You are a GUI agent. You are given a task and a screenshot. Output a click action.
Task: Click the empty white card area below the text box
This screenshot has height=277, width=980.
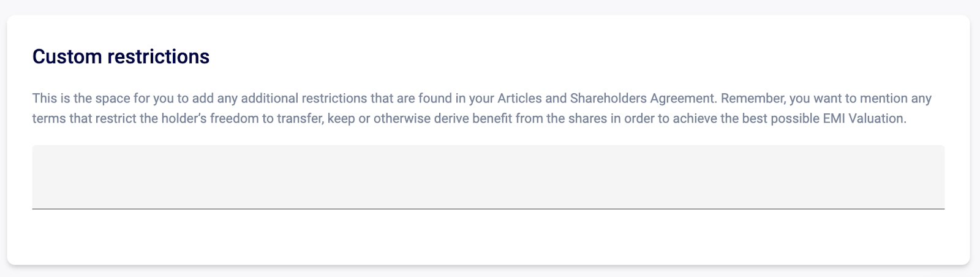tap(488, 236)
